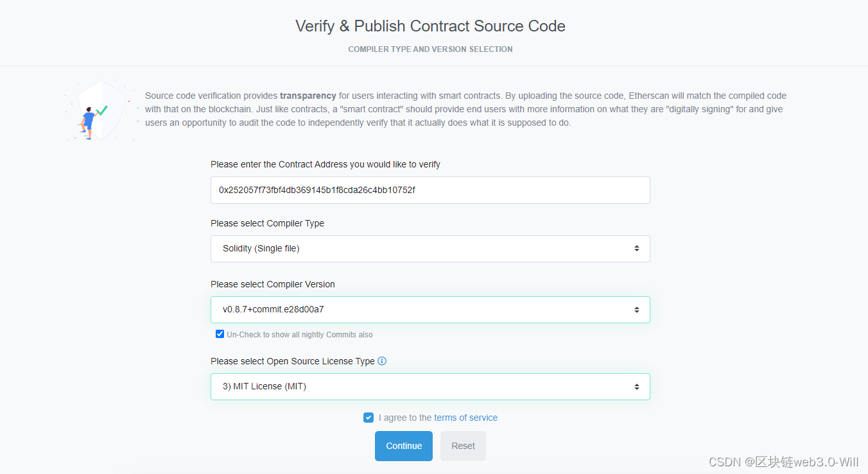
Task: Open the Solidity (Single file) compiler type dropdown
Action: click(x=430, y=249)
